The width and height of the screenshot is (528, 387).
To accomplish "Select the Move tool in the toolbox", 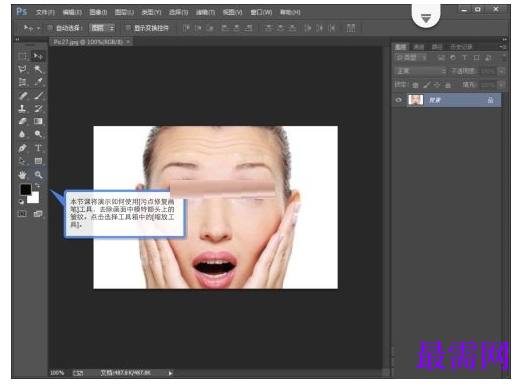I will click(x=38, y=56).
